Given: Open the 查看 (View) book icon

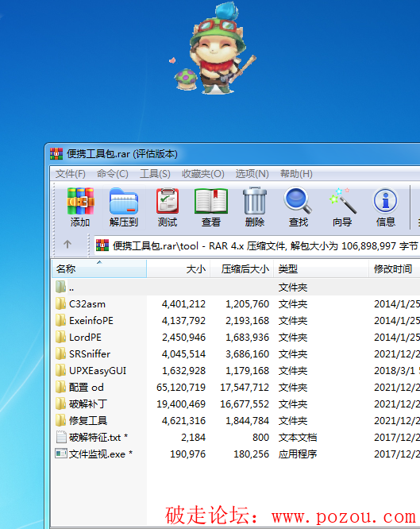Looking at the screenshot, I should tap(211, 207).
